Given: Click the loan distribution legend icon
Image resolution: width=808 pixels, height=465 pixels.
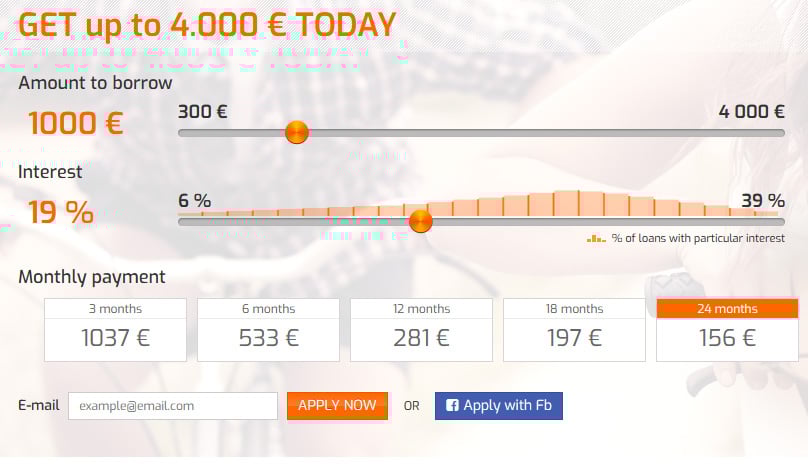Looking at the screenshot, I should coord(596,238).
